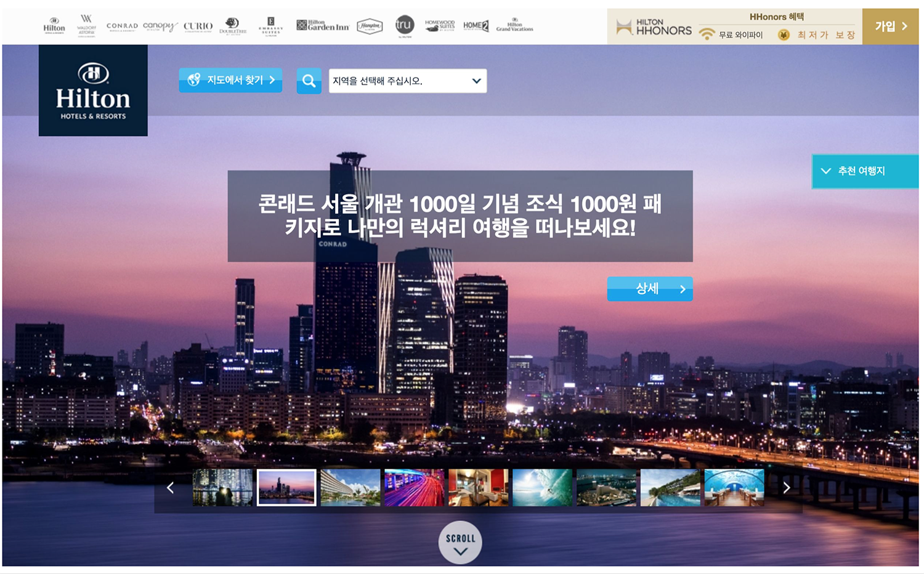Open the 지역을 선택해 주십시오 region dropdown
924x574 pixels.
408,81
